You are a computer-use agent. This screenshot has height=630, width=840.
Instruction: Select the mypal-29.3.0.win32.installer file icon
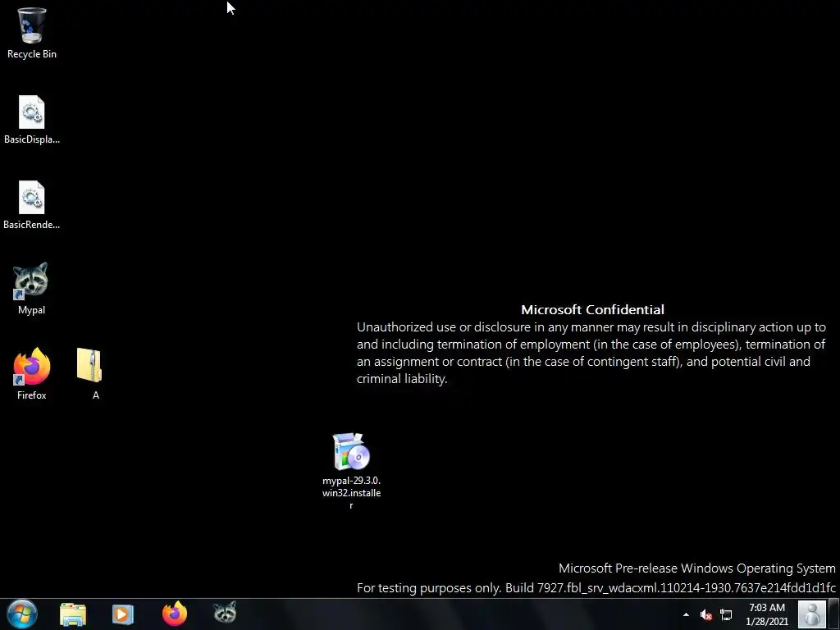(x=351, y=470)
